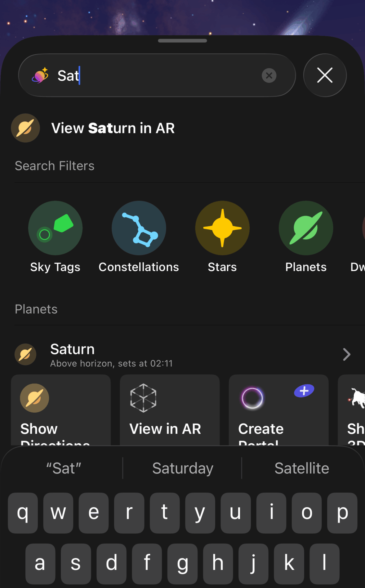The width and height of the screenshot is (365, 588).
Task: Tap the r key
Action: pyautogui.click(x=129, y=513)
